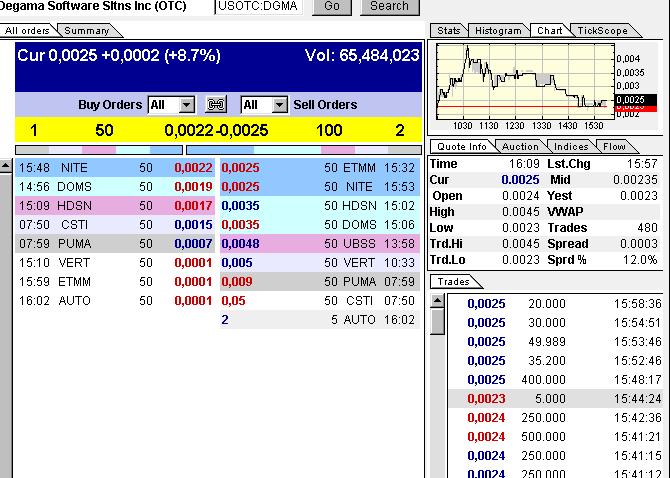
Task: Click the Search button
Action: tap(390, 6)
